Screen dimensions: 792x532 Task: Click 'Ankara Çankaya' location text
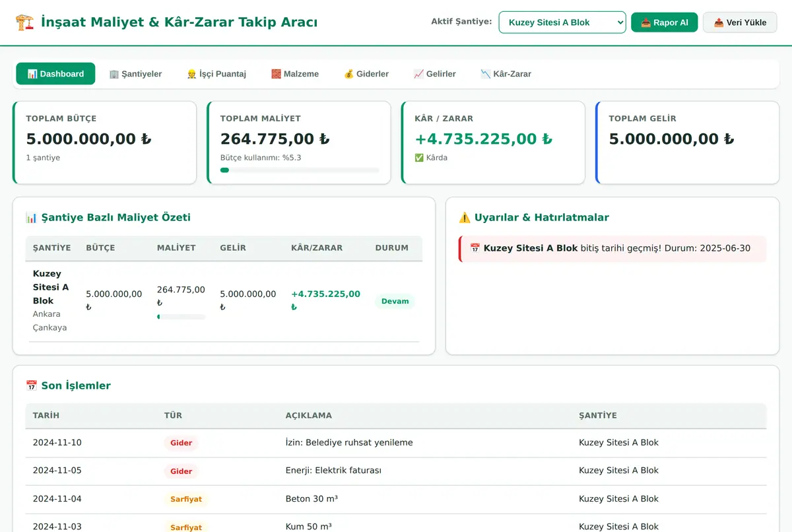(50, 321)
